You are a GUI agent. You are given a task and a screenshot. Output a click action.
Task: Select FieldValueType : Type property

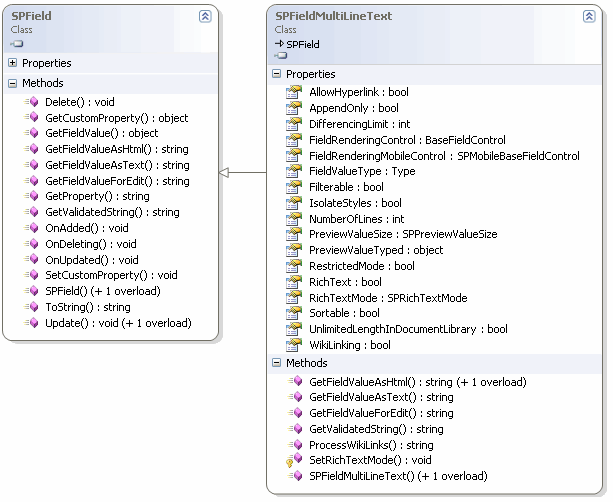(362, 171)
